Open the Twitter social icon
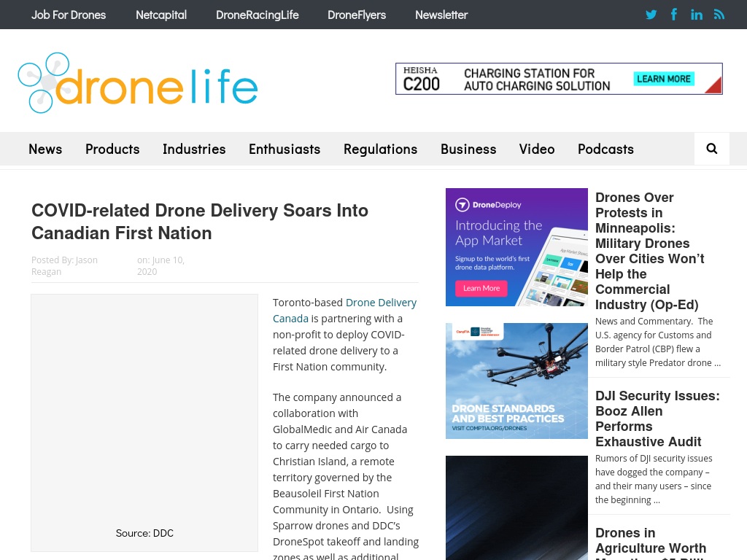This screenshot has height=560, width=747. (x=651, y=15)
